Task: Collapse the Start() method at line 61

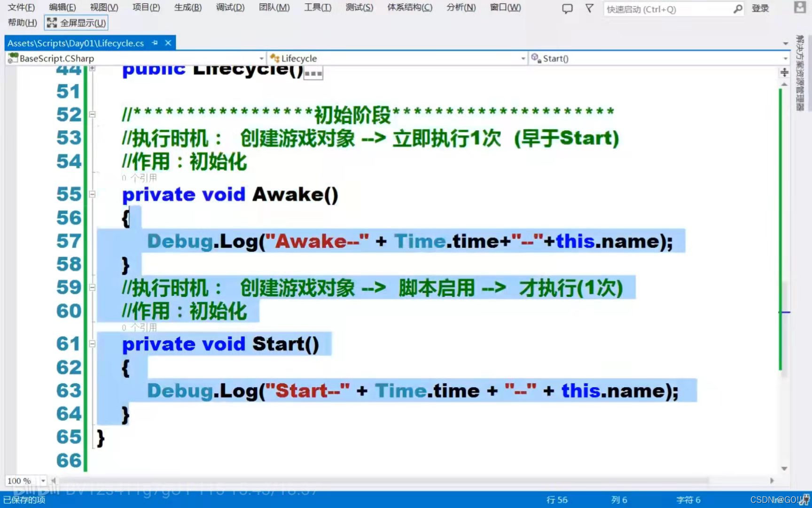Action: point(93,344)
